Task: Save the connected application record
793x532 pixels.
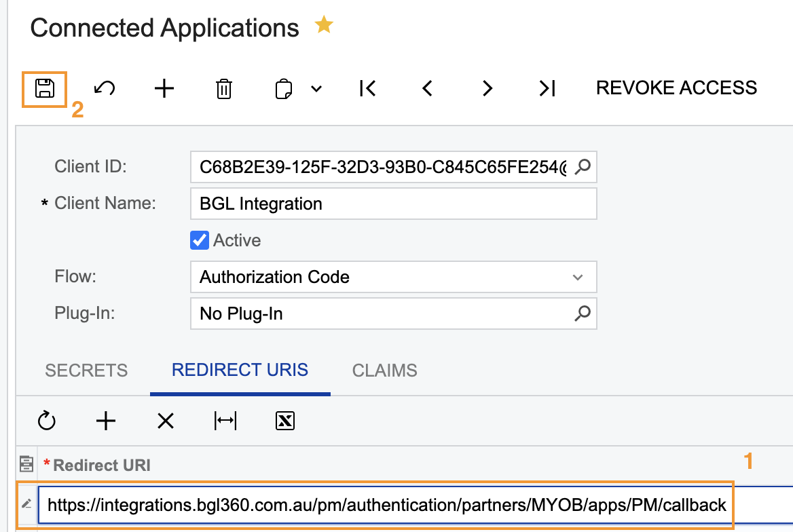Action: [x=45, y=88]
